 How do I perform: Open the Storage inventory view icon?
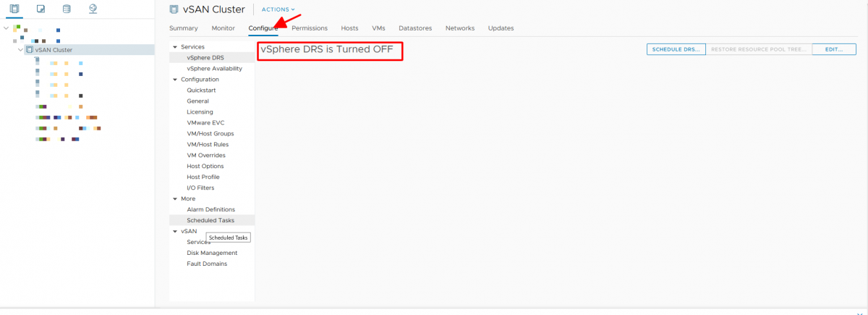pos(67,9)
